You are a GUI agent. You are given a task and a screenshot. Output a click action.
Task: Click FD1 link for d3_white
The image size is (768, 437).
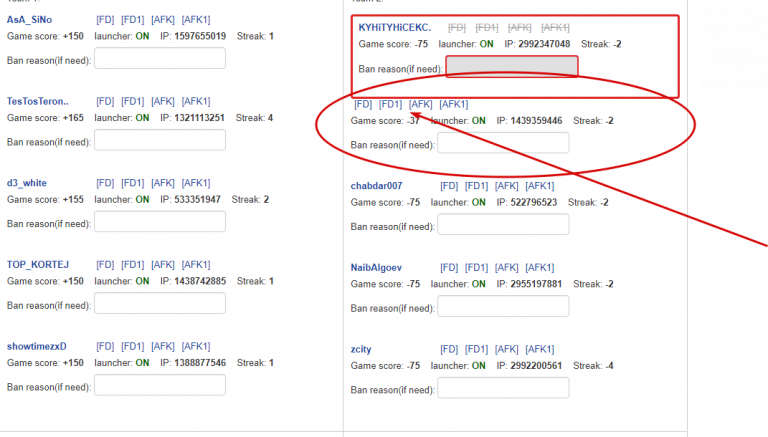(x=133, y=183)
